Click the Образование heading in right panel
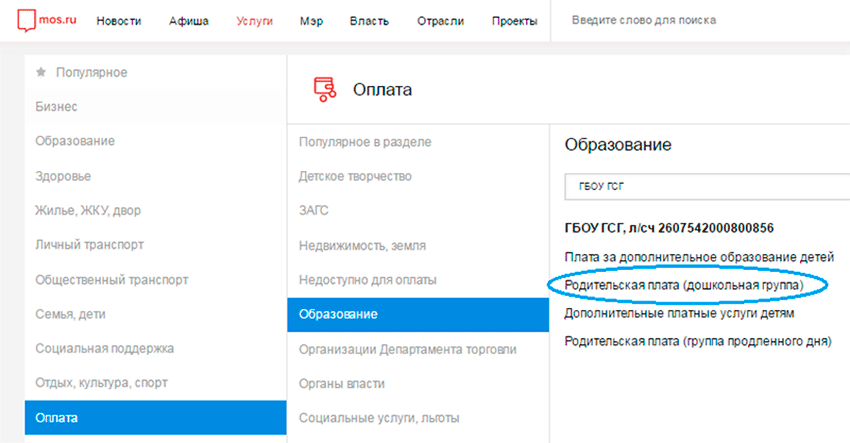Viewport: 850px width, 443px height. click(x=618, y=145)
